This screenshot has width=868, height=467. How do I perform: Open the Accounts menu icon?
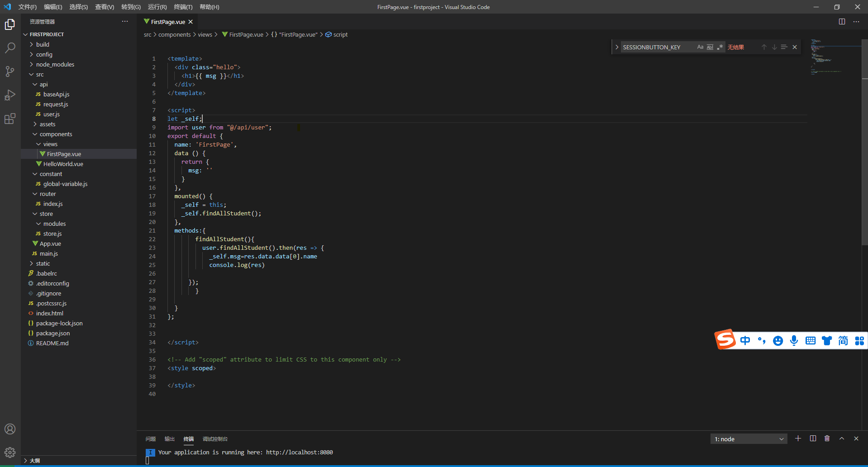click(x=10, y=429)
